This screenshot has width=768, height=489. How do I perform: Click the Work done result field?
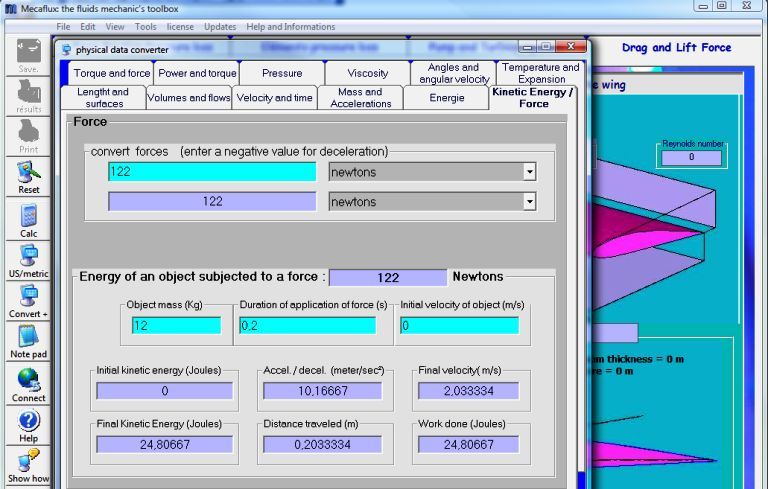[x=468, y=444]
